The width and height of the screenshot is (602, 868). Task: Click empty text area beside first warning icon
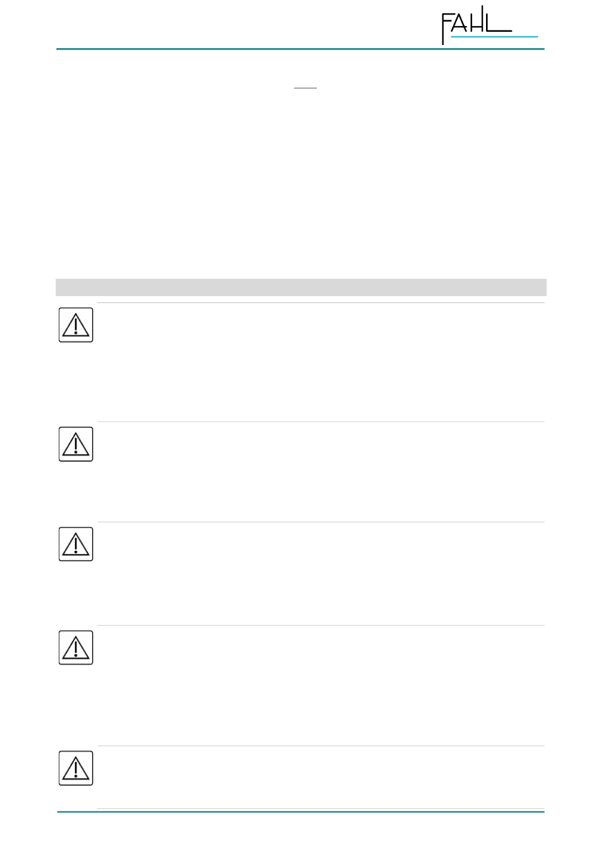321,362
